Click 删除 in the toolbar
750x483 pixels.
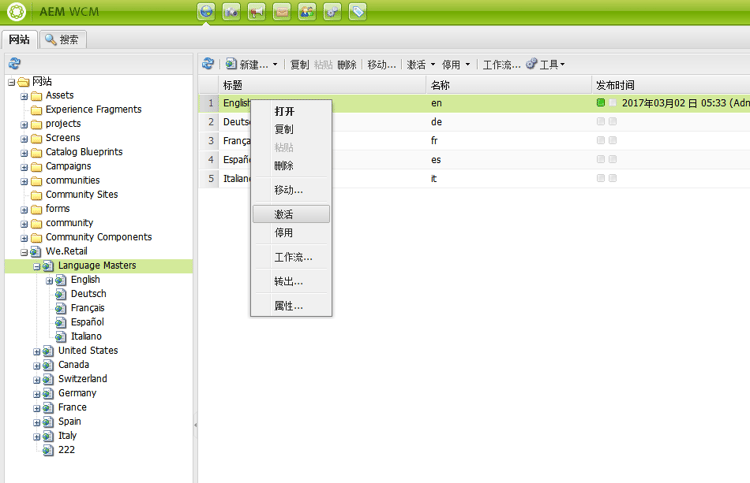coord(347,65)
